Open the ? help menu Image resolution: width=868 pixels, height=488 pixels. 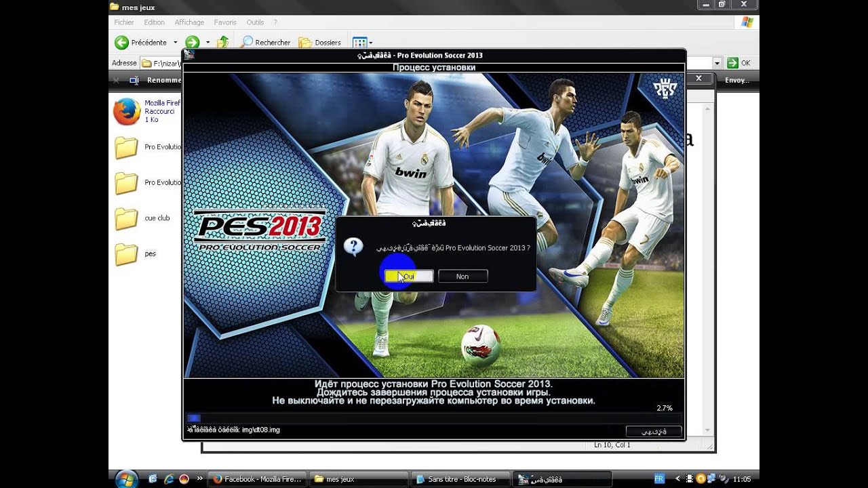tap(275, 22)
